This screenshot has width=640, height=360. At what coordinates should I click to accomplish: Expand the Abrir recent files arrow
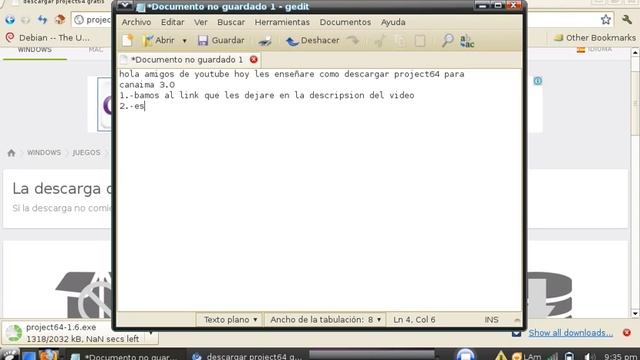(184, 41)
